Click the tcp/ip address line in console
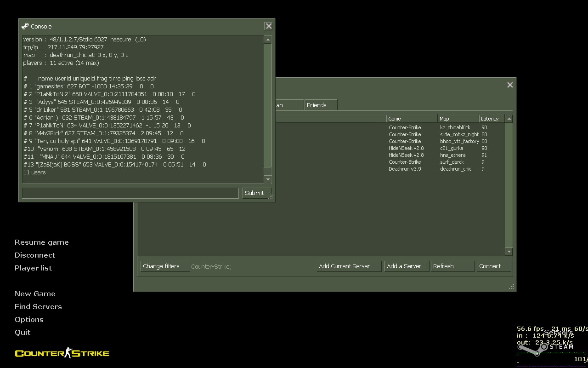This screenshot has width=588, height=368. coord(63,47)
